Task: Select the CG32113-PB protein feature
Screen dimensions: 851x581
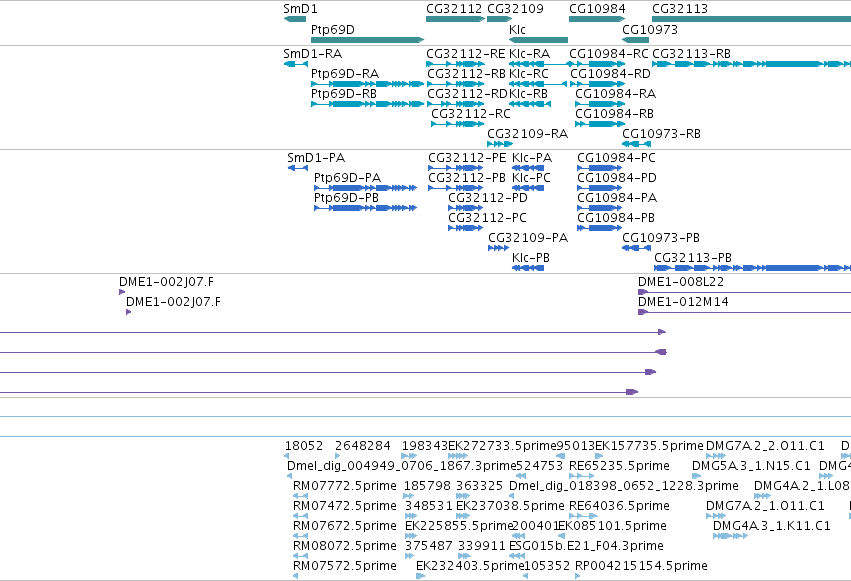Action: (x=752, y=268)
